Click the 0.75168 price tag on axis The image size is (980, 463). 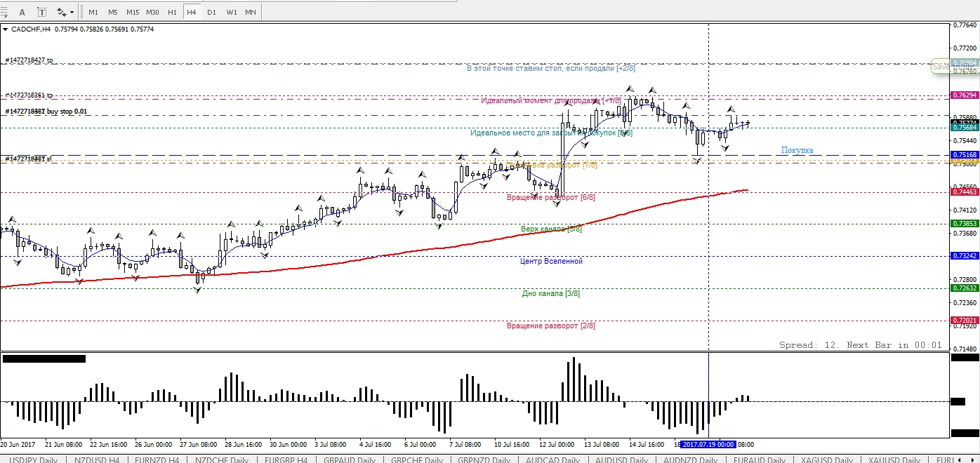pos(965,154)
